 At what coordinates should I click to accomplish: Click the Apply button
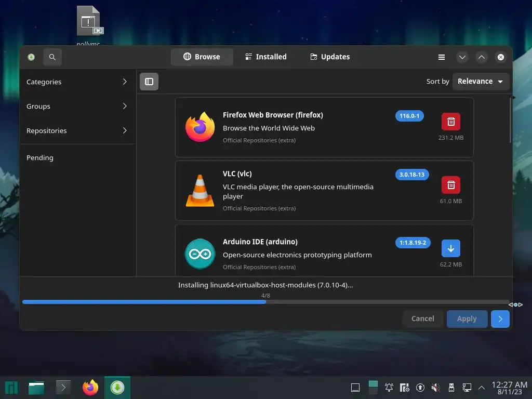[467, 318]
